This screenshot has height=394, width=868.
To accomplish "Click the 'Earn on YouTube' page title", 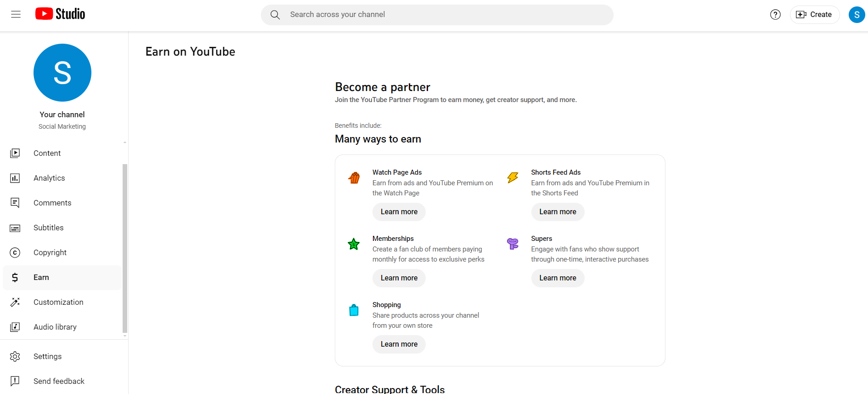I will 190,51.
